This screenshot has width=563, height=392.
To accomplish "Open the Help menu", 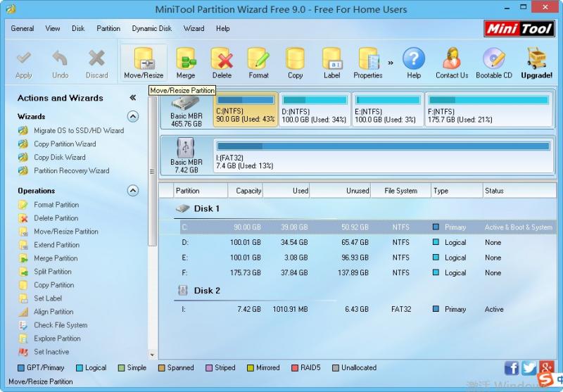I will pos(222,28).
